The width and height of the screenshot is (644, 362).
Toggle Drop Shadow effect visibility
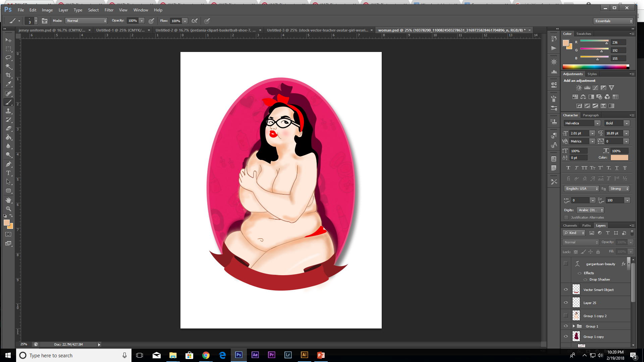(585, 280)
